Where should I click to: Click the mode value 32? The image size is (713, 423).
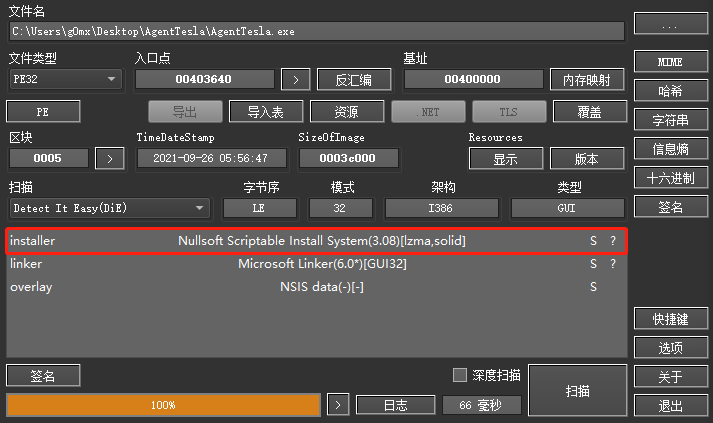(x=341, y=208)
